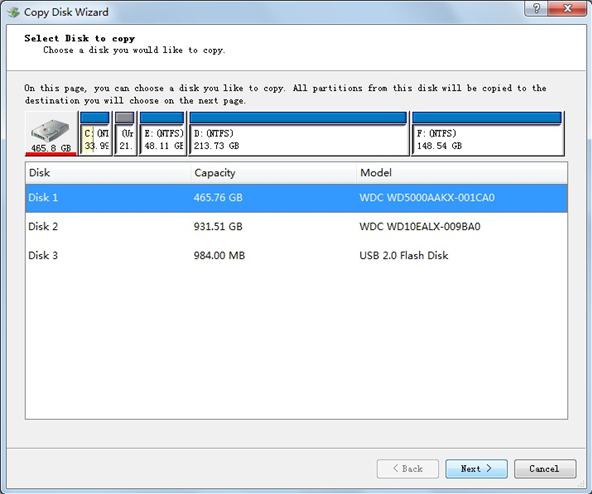Proceed with the Next button
This screenshot has width=592, height=494.
[x=476, y=469]
